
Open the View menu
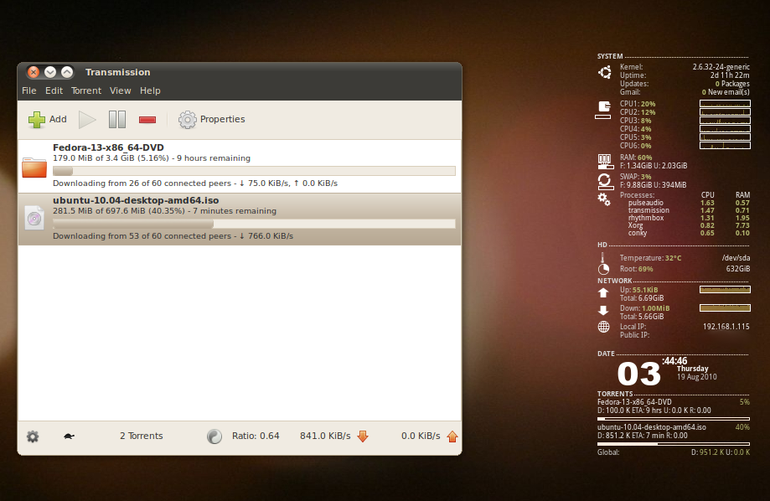(x=120, y=91)
